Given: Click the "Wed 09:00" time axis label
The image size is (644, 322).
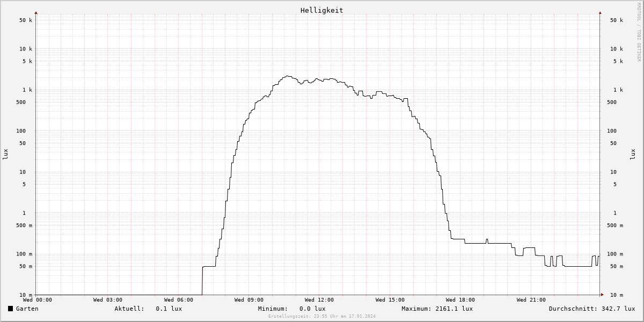Looking at the screenshot, I should pos(249,300).
